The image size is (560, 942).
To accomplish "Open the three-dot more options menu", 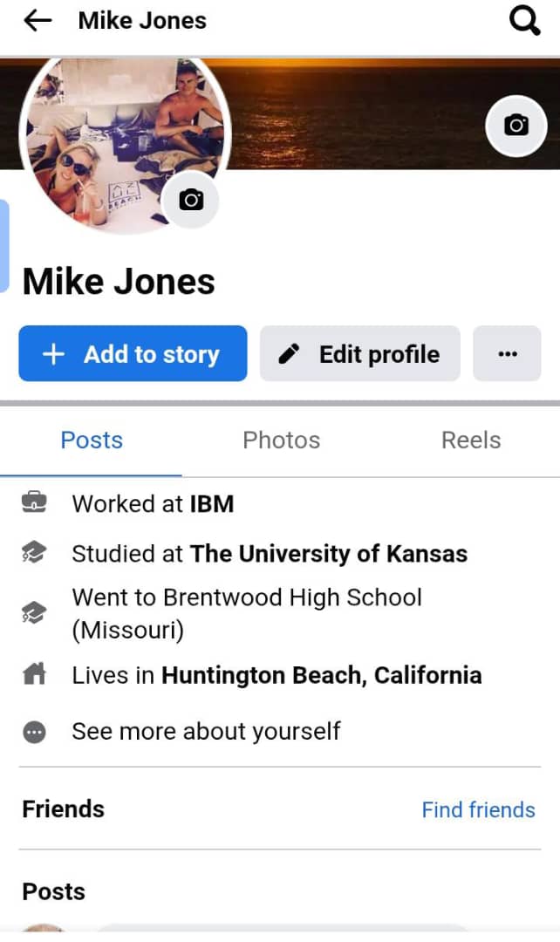I will (507, 354).
